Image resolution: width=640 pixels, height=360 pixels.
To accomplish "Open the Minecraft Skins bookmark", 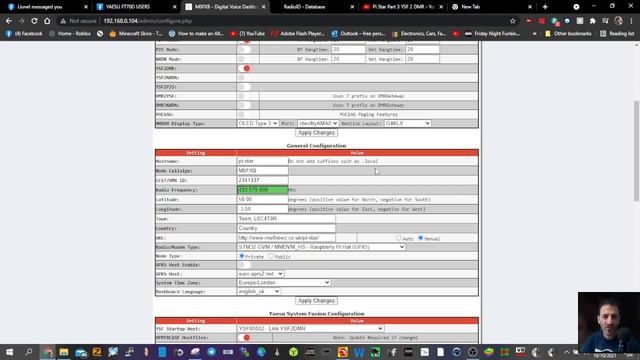I will pos(136,33).
